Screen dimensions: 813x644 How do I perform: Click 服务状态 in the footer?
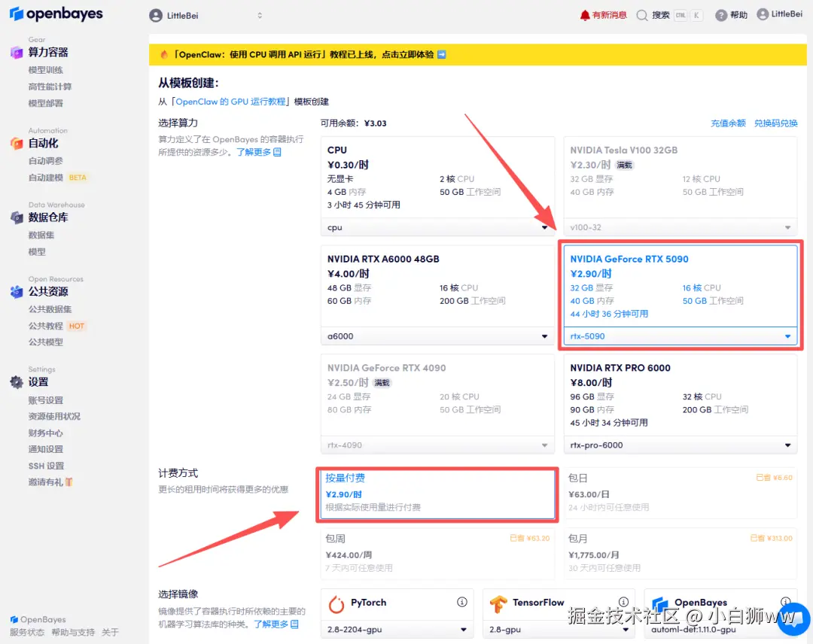click(27, 632)
